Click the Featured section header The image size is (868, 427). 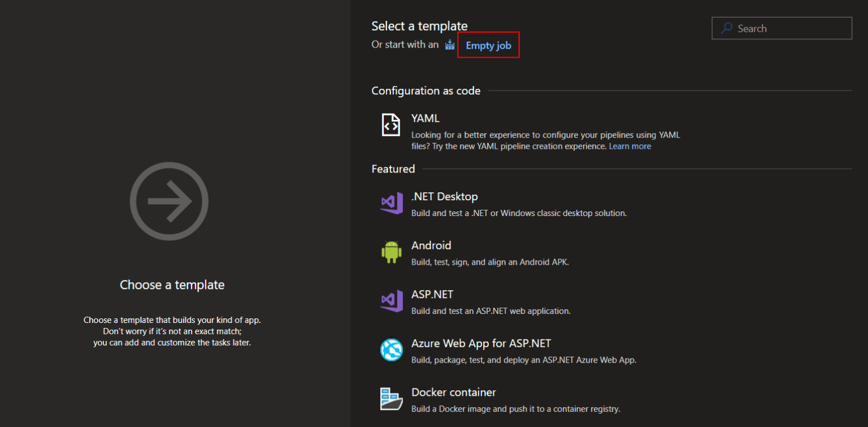(393, 169)
